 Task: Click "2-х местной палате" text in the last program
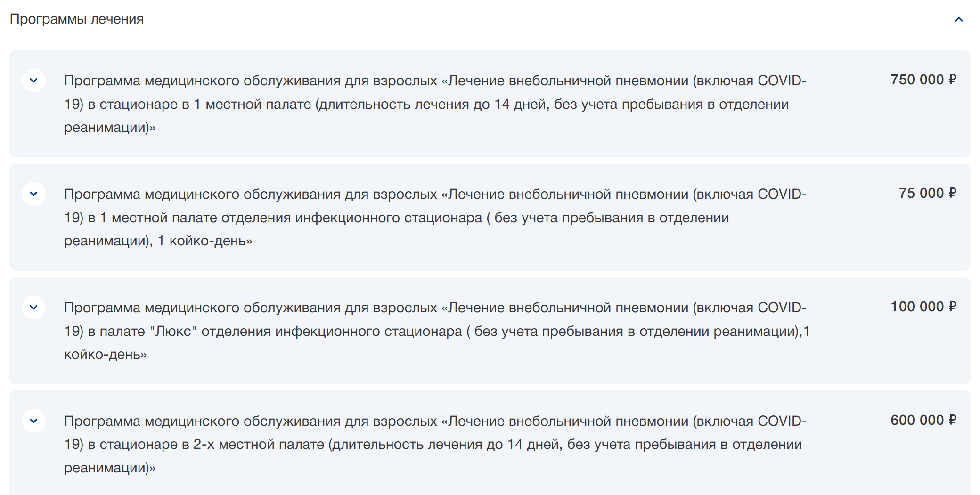pyautogui.click(x=259, y=445)
